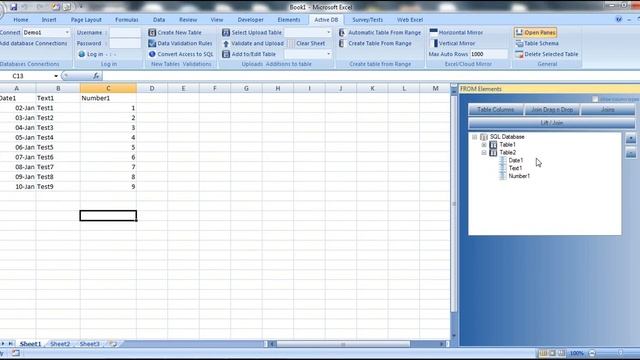The image size is (640, 360).
Task: Collapse the SQL Database root node
Action: click(474, 137)
